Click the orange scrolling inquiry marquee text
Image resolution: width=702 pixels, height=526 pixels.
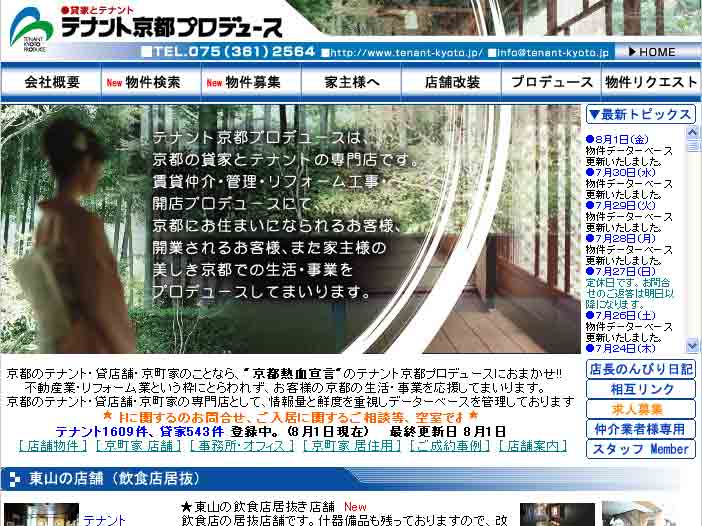point(290,417)
